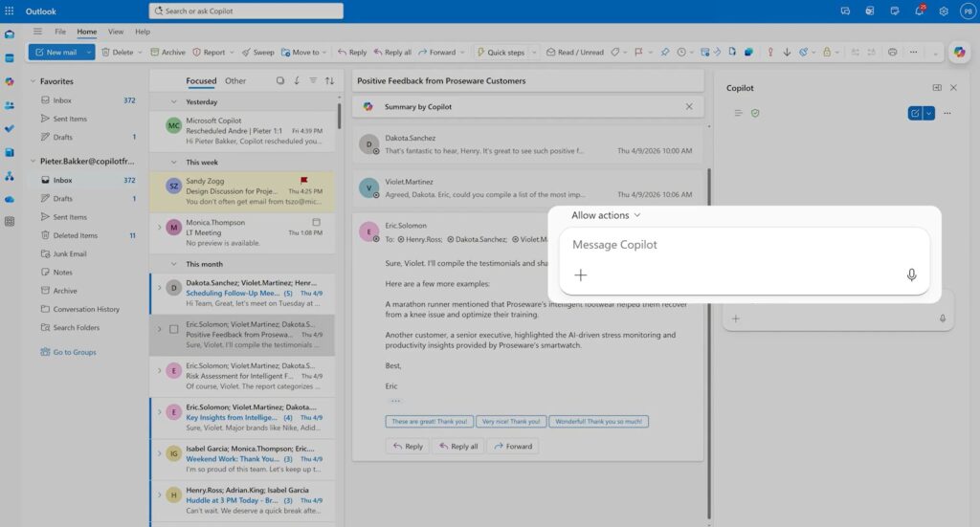
Task: Click the Sweep icon in the ribbon
Action: click(247, 53)
